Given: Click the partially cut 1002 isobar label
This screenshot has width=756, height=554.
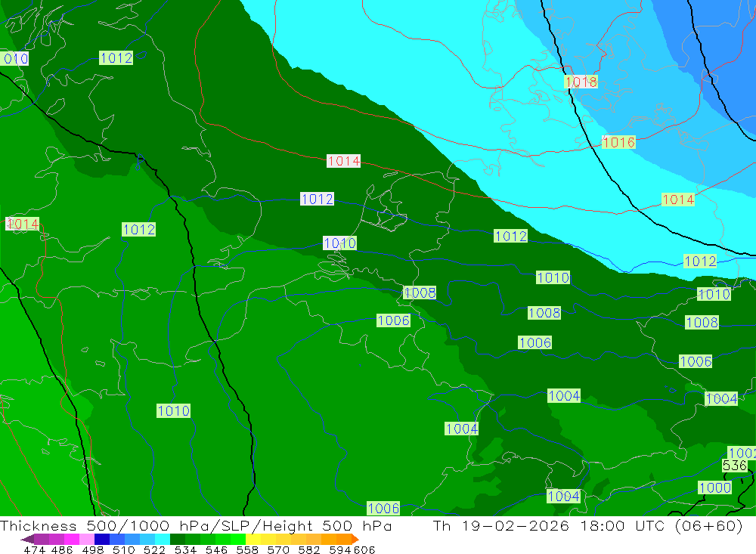Looking at the screenshot, I should click(x=742, y=453).
